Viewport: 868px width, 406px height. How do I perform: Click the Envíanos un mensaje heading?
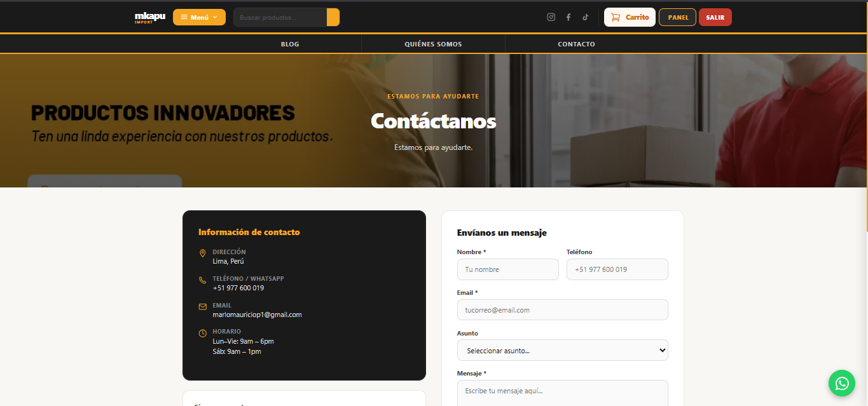(x=502, y=233)
